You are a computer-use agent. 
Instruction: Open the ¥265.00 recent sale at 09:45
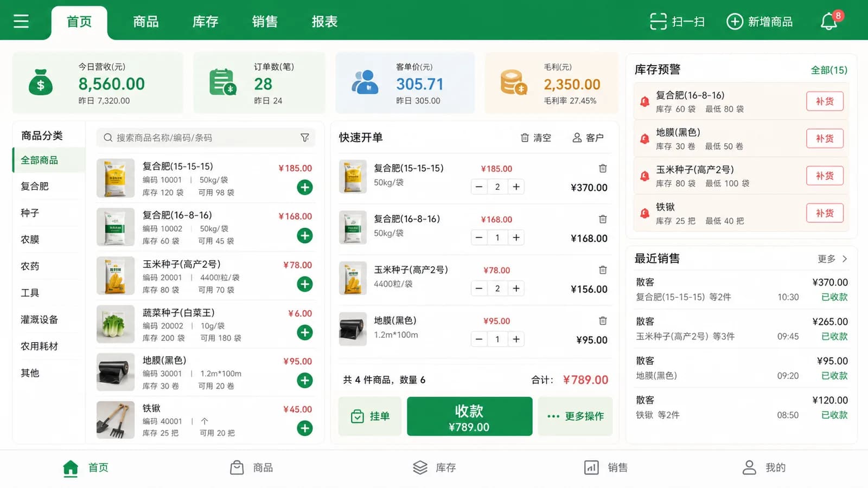(x=742, y=329)
